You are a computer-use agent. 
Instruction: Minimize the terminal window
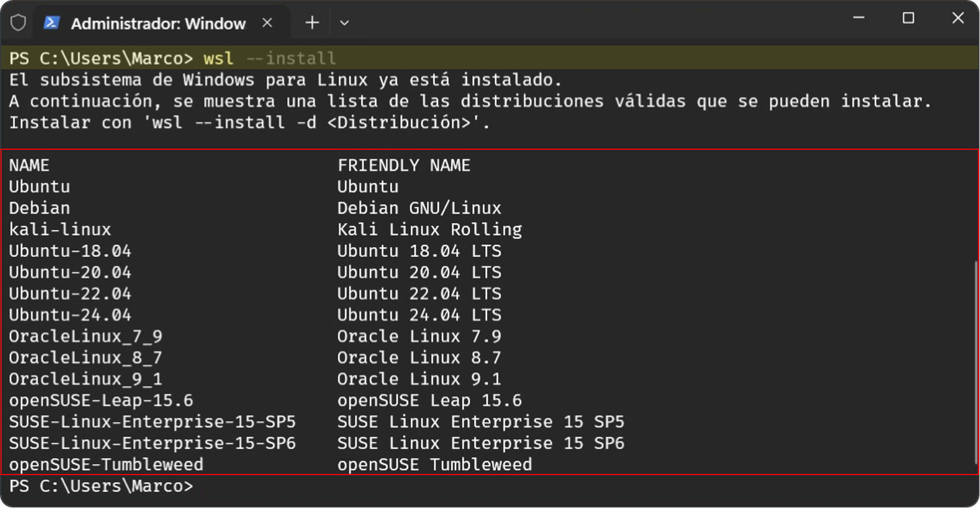click(859, 18)
